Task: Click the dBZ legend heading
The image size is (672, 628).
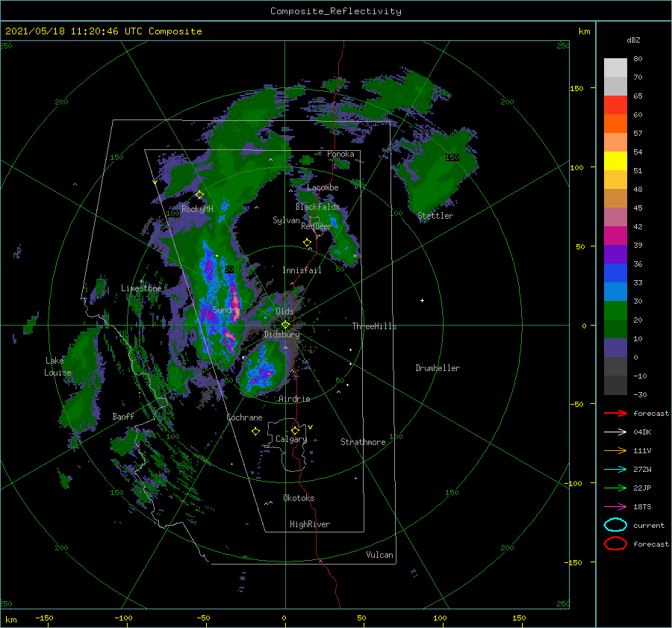Action: pos(633,40)
